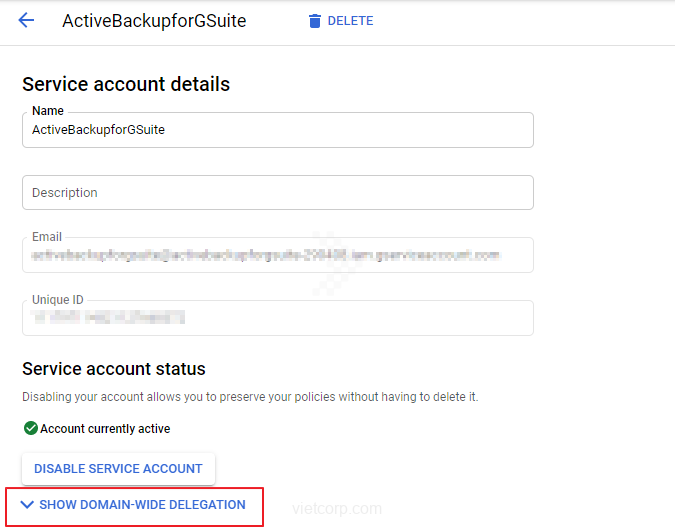The image size is (675, 527).
Task: Click the vietcorp.com watermark text
Action: pyautogui.click(x=336, y=508)
